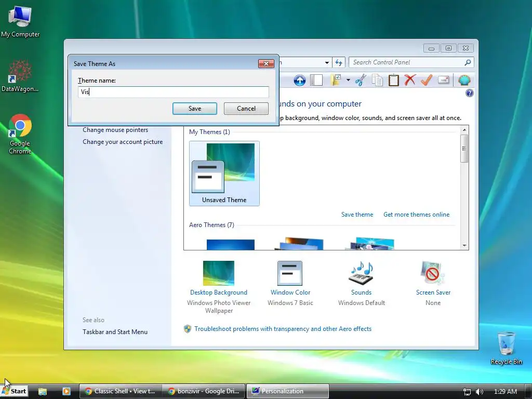Image resolution: width=532 pixels, height=399 pixels.
Task: Open the folder options icon
Action: 336,81
